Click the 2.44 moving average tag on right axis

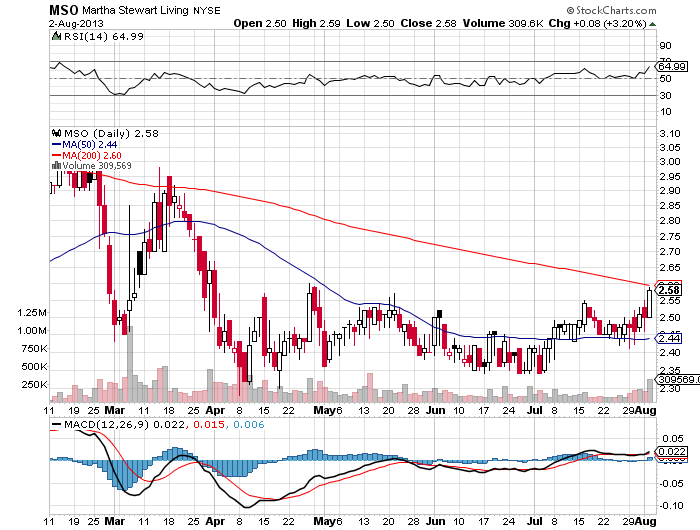tap(669, 338)
